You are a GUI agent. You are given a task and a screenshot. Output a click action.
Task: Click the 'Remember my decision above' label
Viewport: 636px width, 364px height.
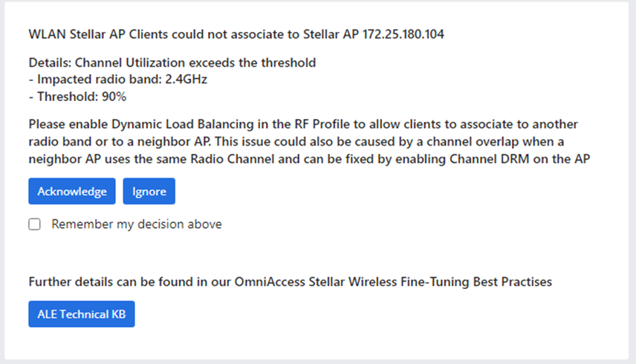136,224
